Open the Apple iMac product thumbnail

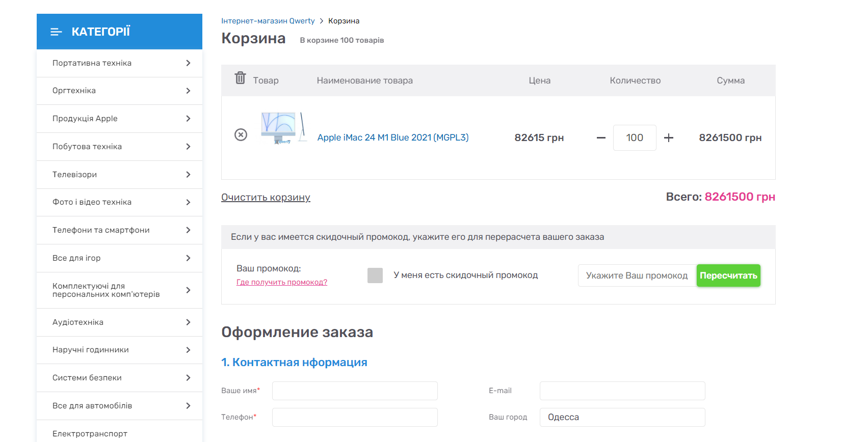pos(284,128)
